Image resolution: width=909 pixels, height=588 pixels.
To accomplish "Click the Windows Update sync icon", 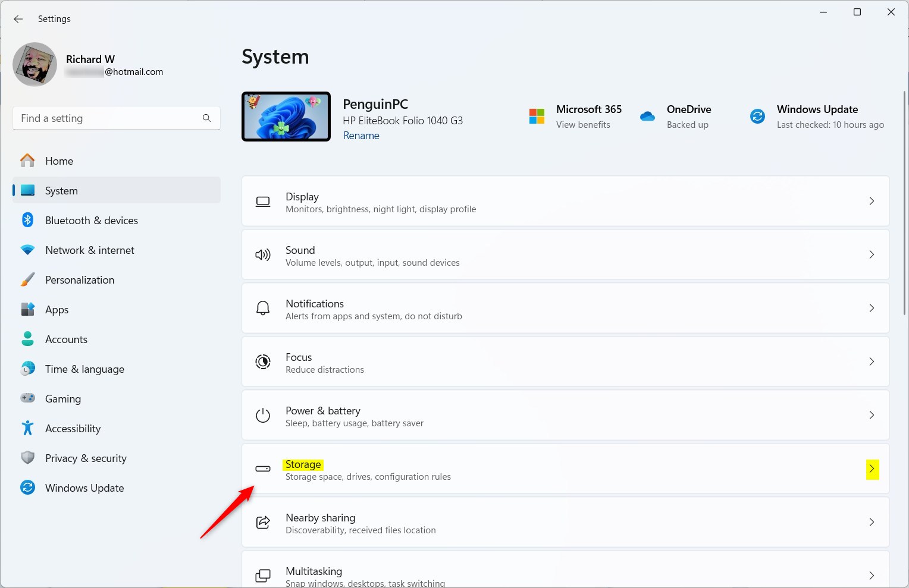I will (x=757, y=116).
